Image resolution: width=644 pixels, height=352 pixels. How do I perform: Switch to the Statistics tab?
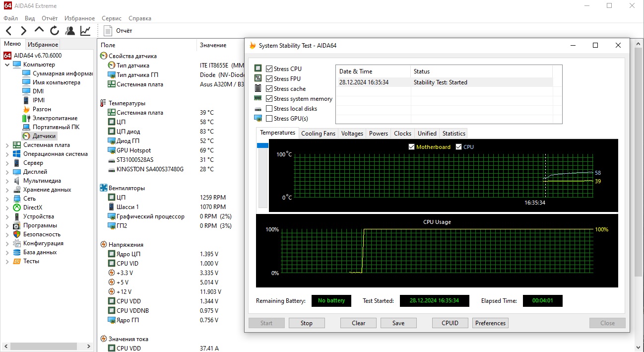coord(454,134)
